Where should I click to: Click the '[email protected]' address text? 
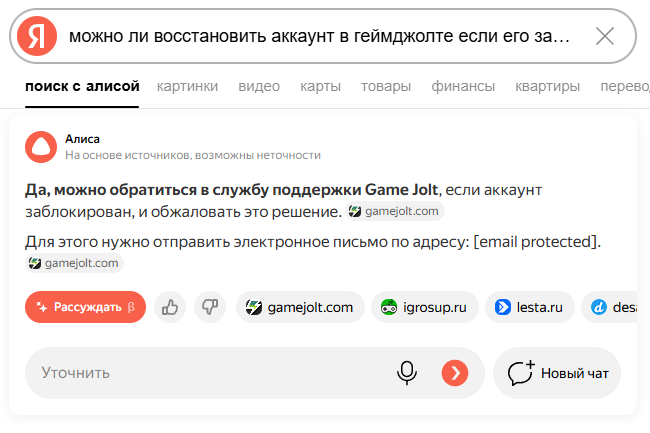pos(535,242)
